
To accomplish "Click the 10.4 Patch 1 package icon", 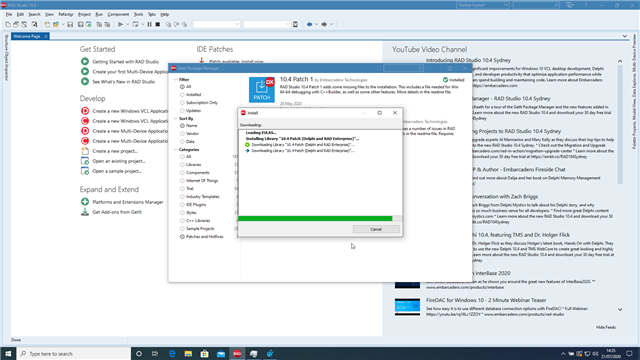I will pos(262,89).
